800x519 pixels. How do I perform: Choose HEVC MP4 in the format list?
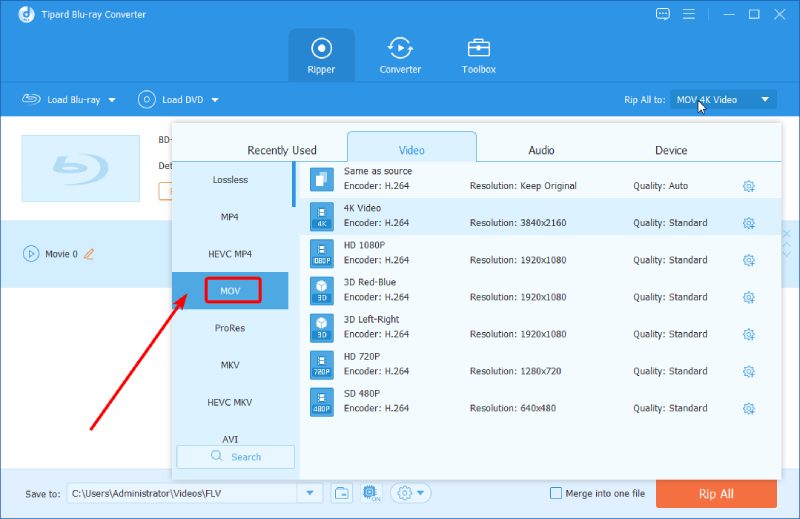click(230, 254)
